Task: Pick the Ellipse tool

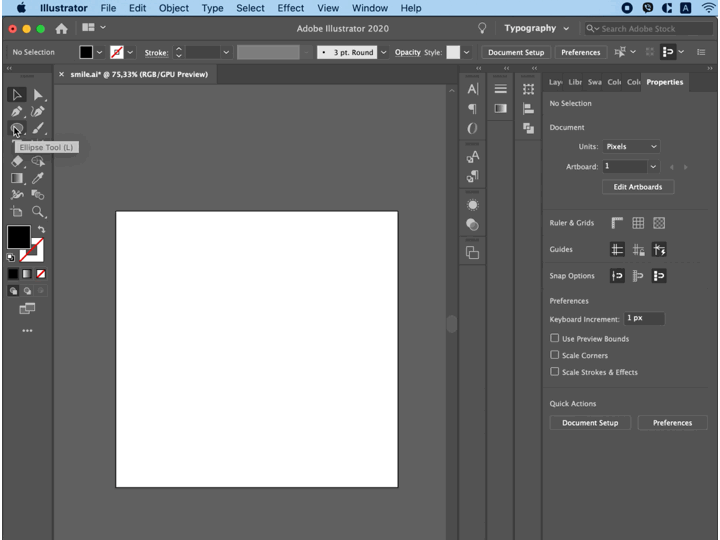Action: (x=17, y=129)
